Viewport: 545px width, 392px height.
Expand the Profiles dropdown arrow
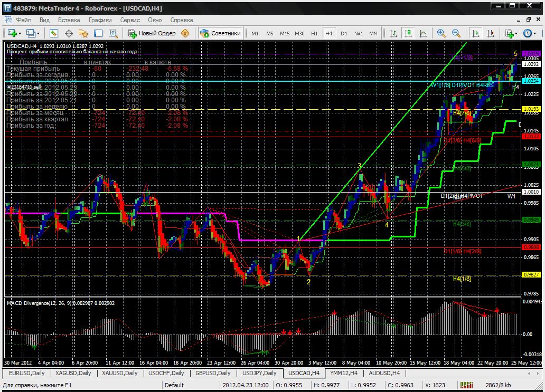[x=38, y=34]
